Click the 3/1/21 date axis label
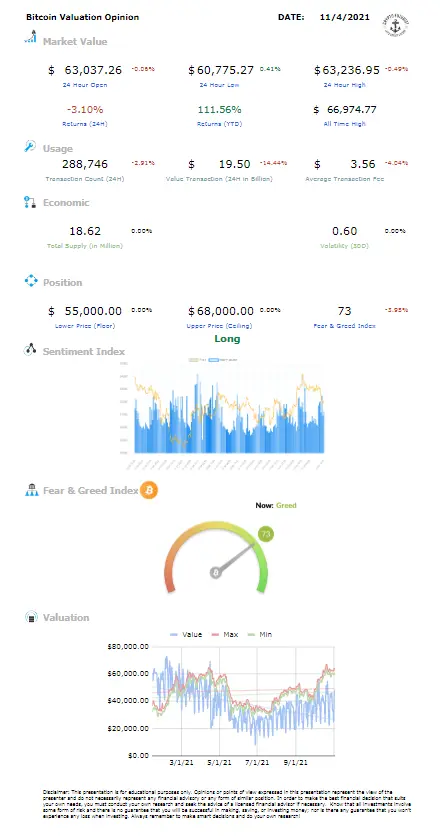 [182, 763]
